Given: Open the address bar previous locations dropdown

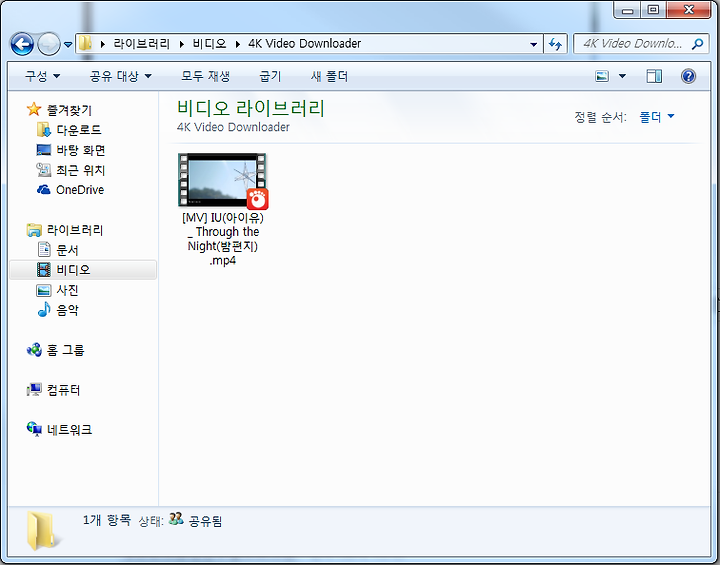Looking at the screenshot, I should pos(534,45).
